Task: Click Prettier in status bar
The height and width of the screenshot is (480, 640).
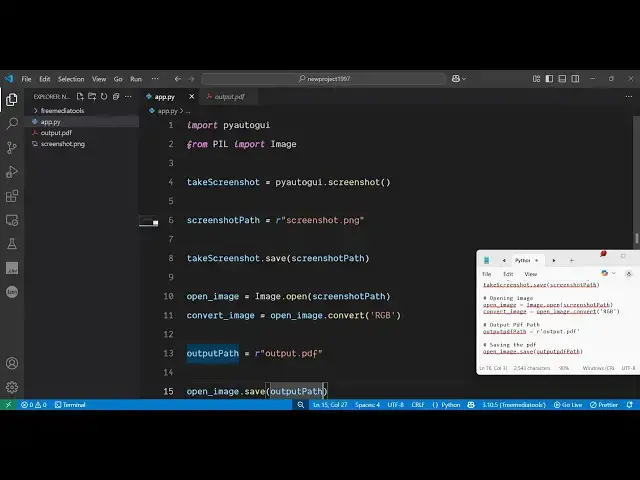Action: tap(604, 404)
